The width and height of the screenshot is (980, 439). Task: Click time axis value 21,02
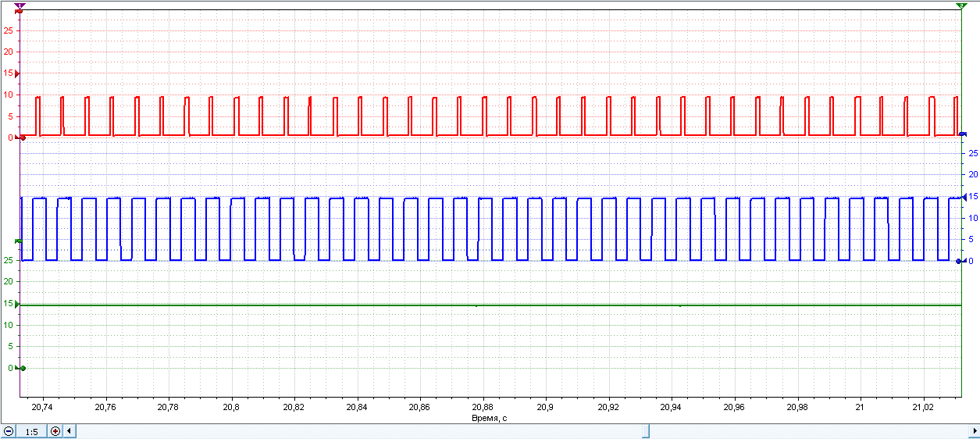[923, 407]
